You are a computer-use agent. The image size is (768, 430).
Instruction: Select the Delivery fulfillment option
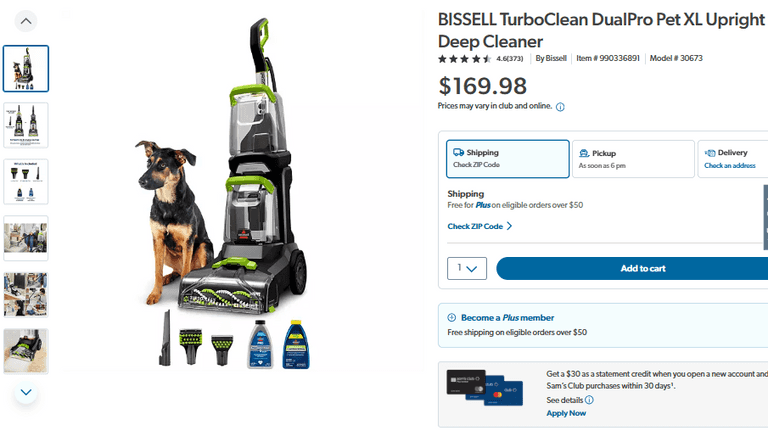(x=733, y=159)
